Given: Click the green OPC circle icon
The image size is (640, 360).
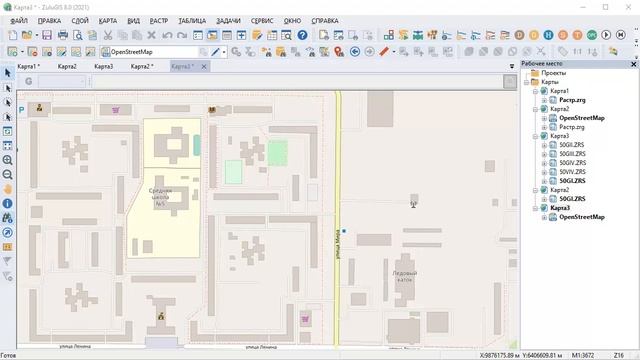Looking at the screenshot, I should tap(591, 35).
